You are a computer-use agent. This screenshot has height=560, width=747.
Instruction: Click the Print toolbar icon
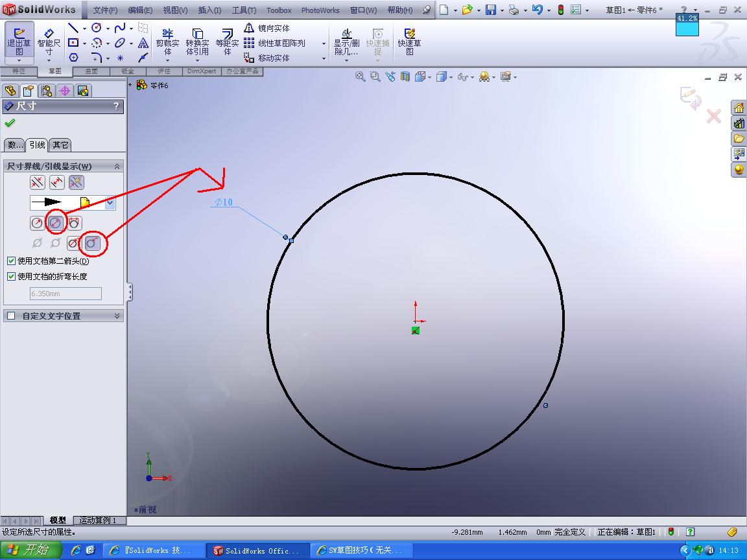click(514, 10)
